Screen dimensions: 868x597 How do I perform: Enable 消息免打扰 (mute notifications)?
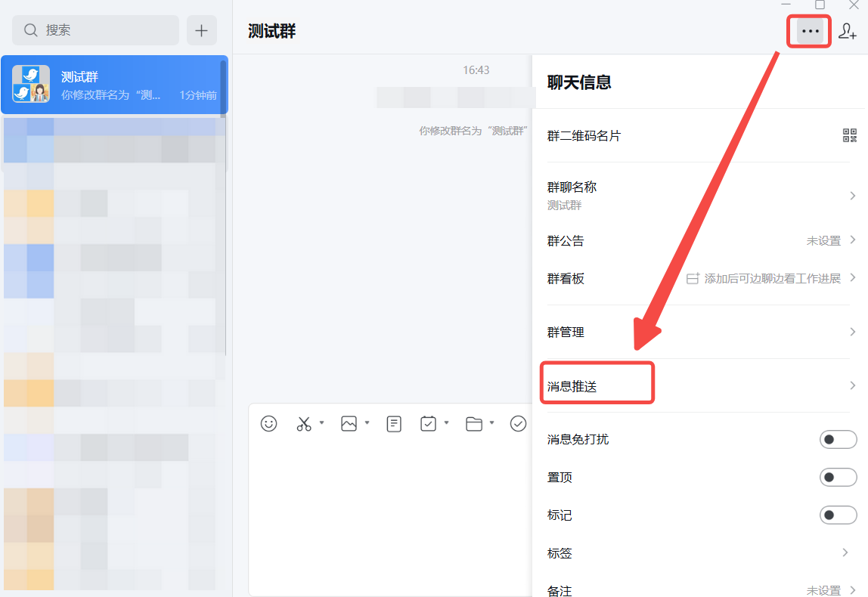[x=839, y=439]
